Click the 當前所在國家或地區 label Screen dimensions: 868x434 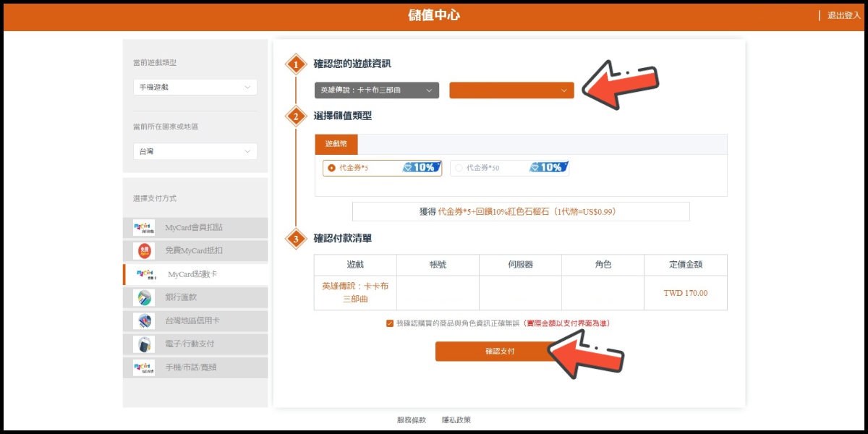coord(166,127)
